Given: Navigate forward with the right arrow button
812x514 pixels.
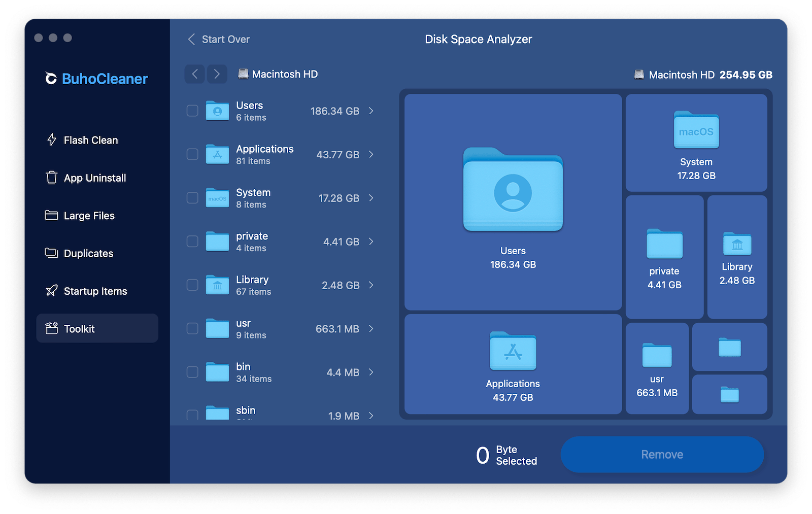Looking at the screenshot, I should coord(217,74).
